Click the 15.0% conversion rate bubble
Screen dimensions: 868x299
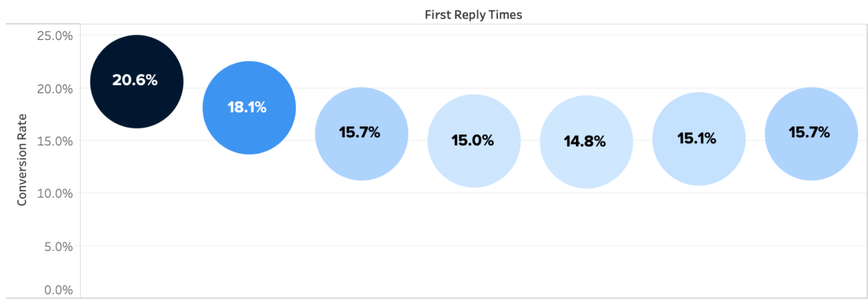[x=474, y=141]
